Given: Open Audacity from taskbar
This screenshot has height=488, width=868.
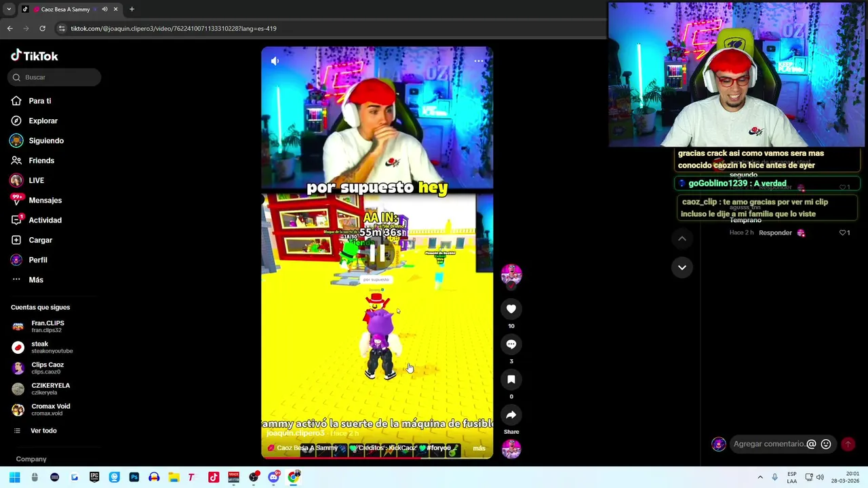Looking at the screenshot, I should [x=154, y=478].
